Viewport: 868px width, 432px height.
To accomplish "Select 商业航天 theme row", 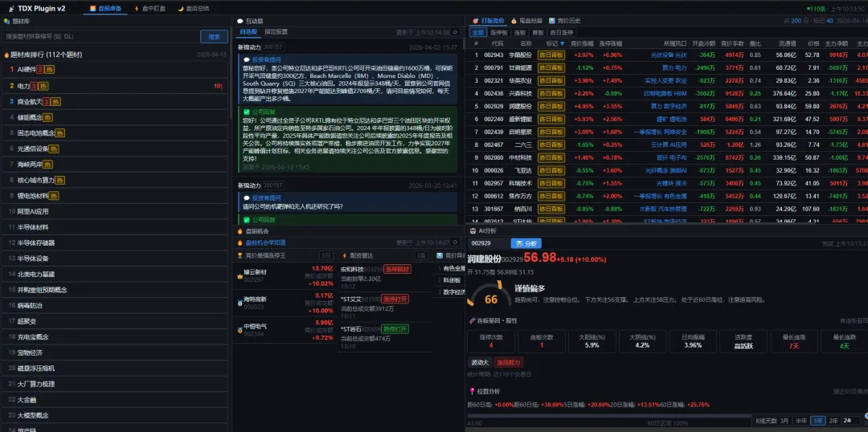I will (115, 102).
